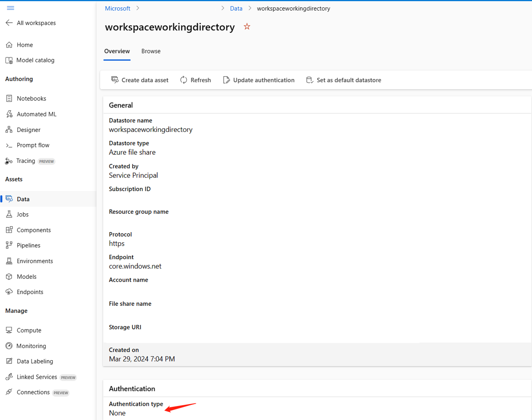Switch to the Browse tab
Screen dimensions: 532x420
click(x=151, y=51)
